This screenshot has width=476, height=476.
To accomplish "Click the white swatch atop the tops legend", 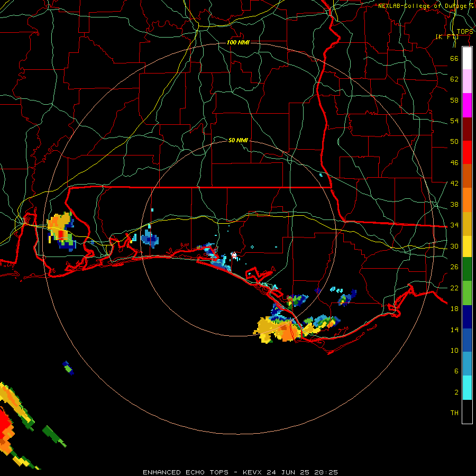I will coord(467,58).
